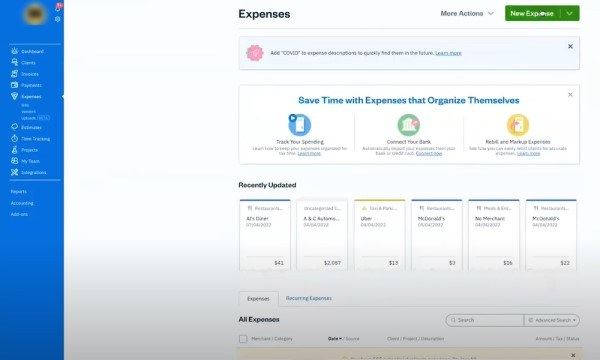The height and width of the screenshot is (360, 600).
Task: Open the New Expense dropdown arrow
Action: pos(570,13)
